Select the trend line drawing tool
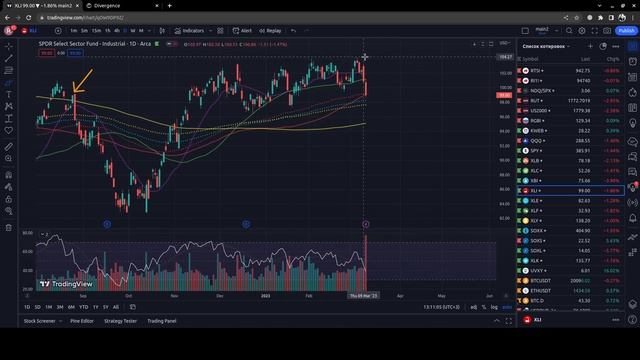This screenshot has height=360, width=640. [9, 58]
